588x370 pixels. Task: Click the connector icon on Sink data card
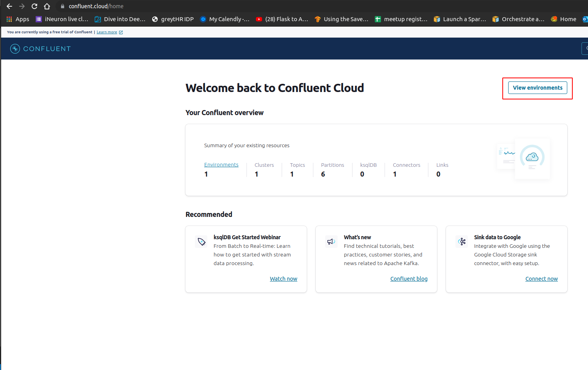tap(462, 242)
